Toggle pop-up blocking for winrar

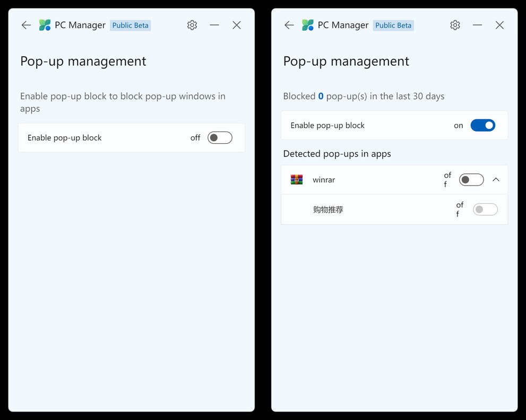[471, 180]
